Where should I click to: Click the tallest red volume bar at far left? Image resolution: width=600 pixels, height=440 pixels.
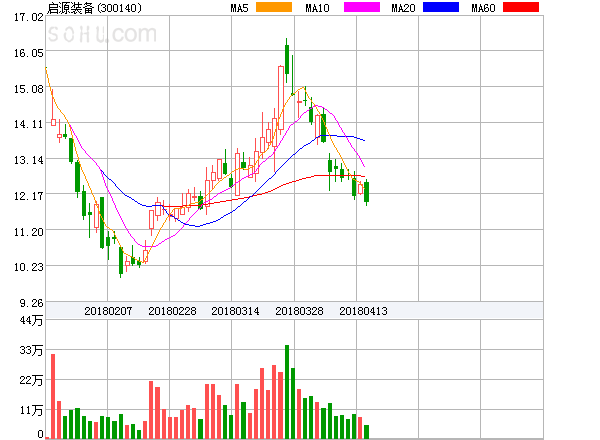pyautogui.click(x=53, y=396)
